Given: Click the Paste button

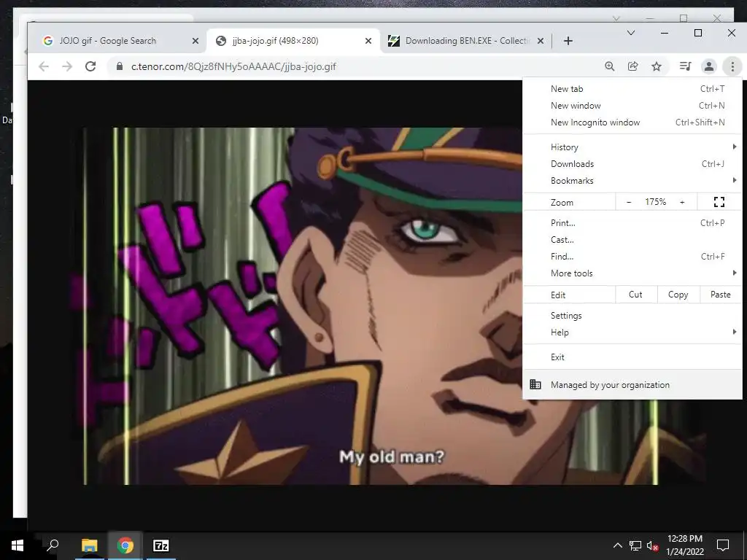Looking at the screenshot, I should 720,295.
